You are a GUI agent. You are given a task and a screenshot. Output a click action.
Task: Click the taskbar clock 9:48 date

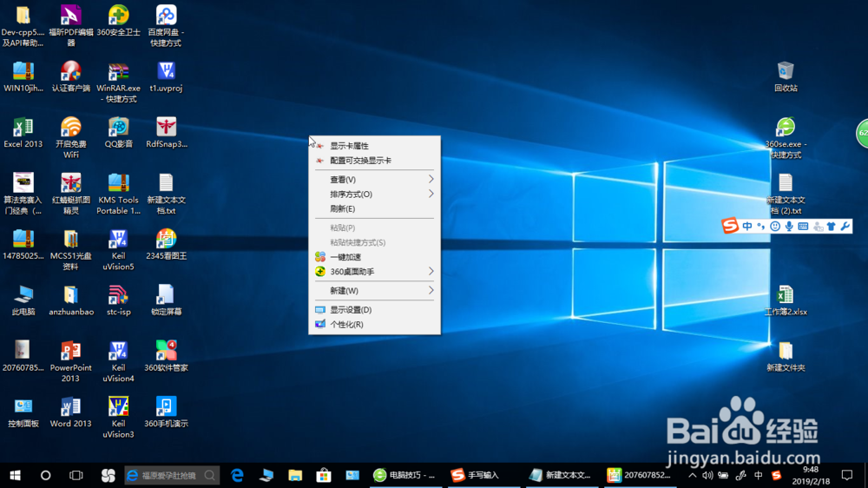coord(811,475)
